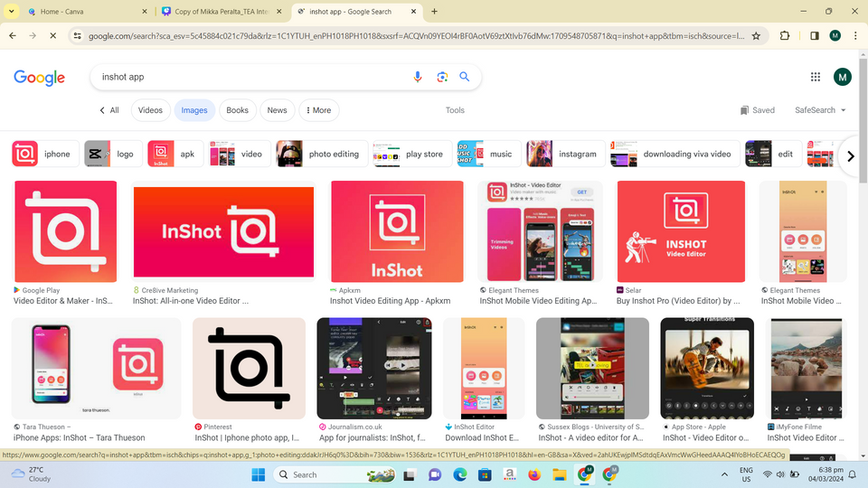Stop loading the page

pyautogui.click(x=52, y=36)
